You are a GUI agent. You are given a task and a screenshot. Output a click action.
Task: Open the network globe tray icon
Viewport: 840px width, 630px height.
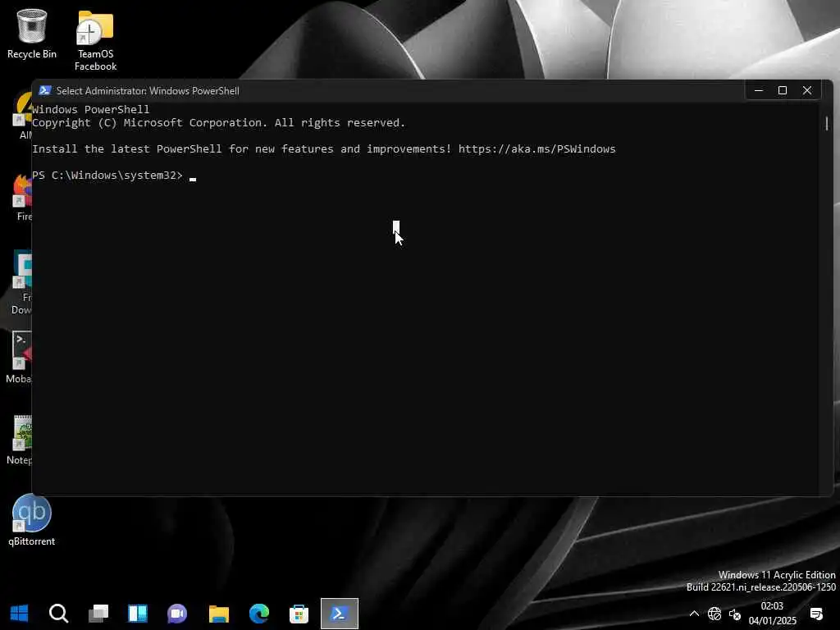(714, 614)
